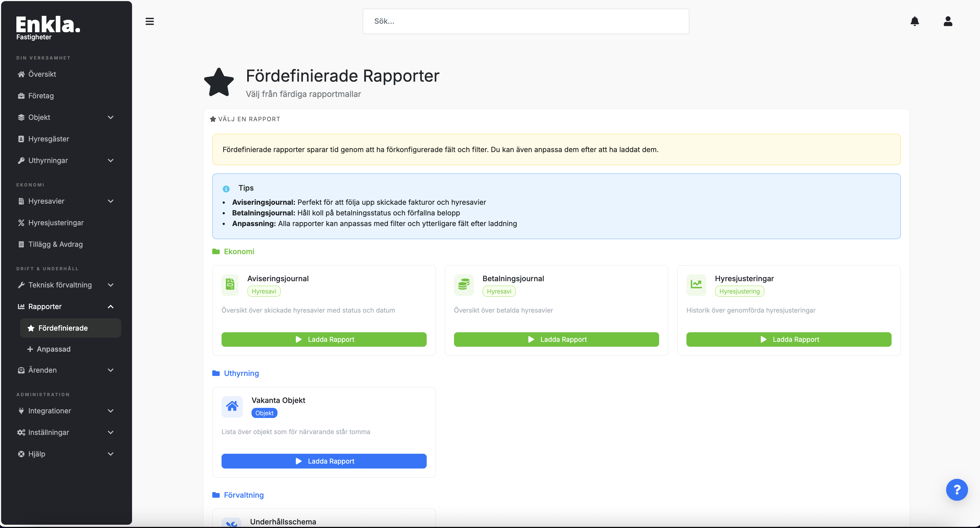Click the Uthyrning section heading
The width and height of the screenshot is (980, 528).
(x=241, y=373)
